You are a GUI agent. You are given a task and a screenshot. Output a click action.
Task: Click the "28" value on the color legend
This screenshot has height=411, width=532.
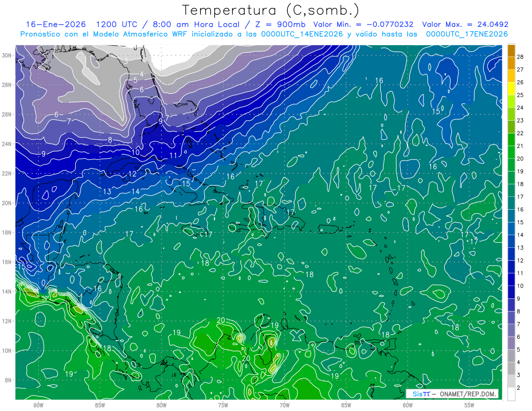click(x=520, y=56)
